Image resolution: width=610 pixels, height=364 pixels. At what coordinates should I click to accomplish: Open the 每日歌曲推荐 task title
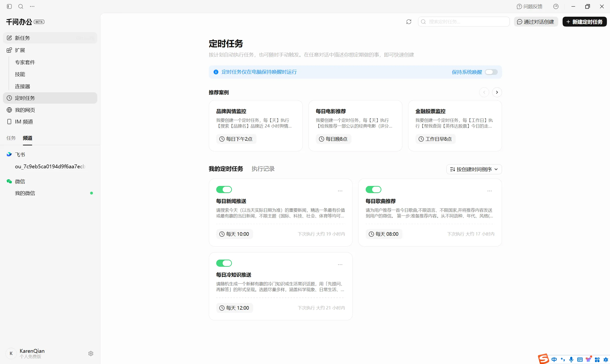coord(381,201)
